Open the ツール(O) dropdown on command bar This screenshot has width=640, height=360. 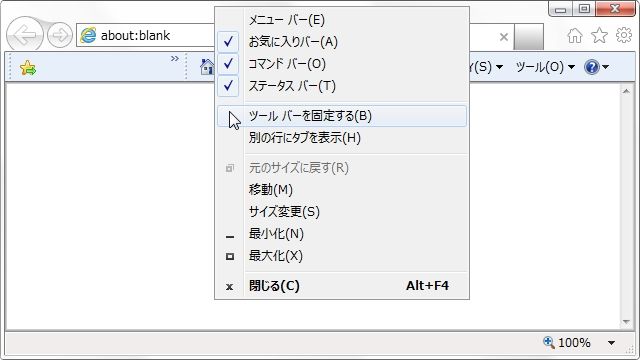tap(545, 67)
